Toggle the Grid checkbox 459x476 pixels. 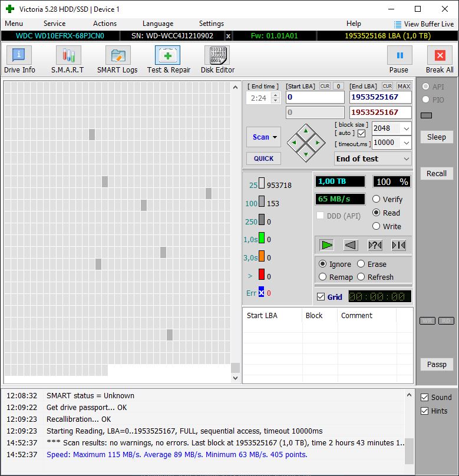(x=321, y=296)
